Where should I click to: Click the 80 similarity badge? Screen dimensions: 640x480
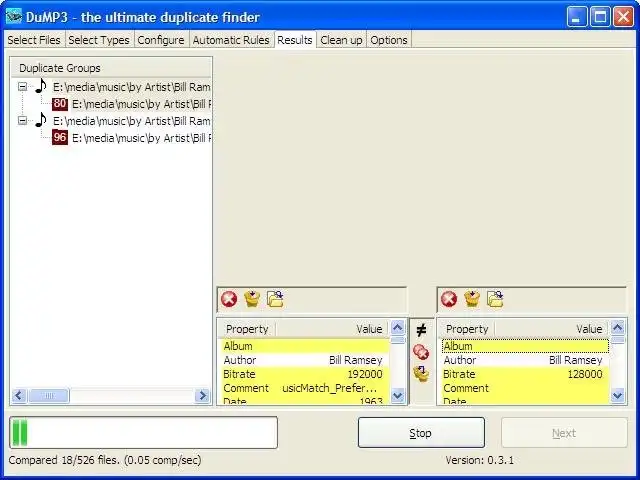tap(60, 104)
